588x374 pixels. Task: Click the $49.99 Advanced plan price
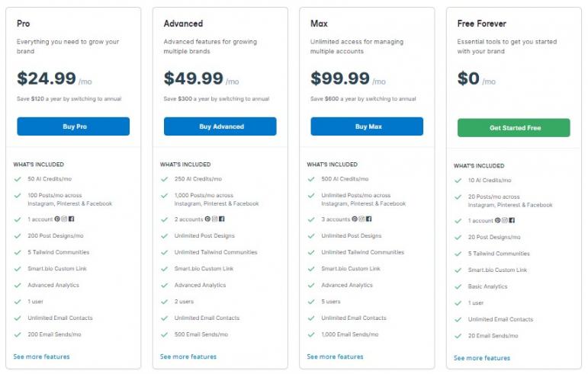[194, 78]
